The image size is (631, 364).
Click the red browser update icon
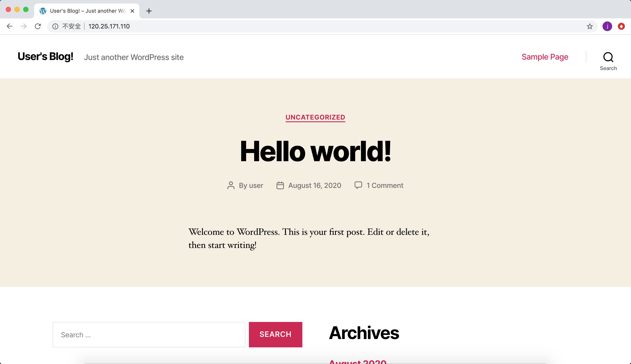coord(621,26)
